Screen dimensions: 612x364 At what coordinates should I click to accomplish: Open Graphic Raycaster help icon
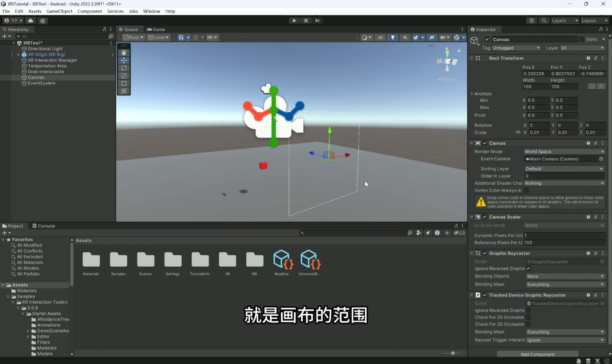[588, 253]
